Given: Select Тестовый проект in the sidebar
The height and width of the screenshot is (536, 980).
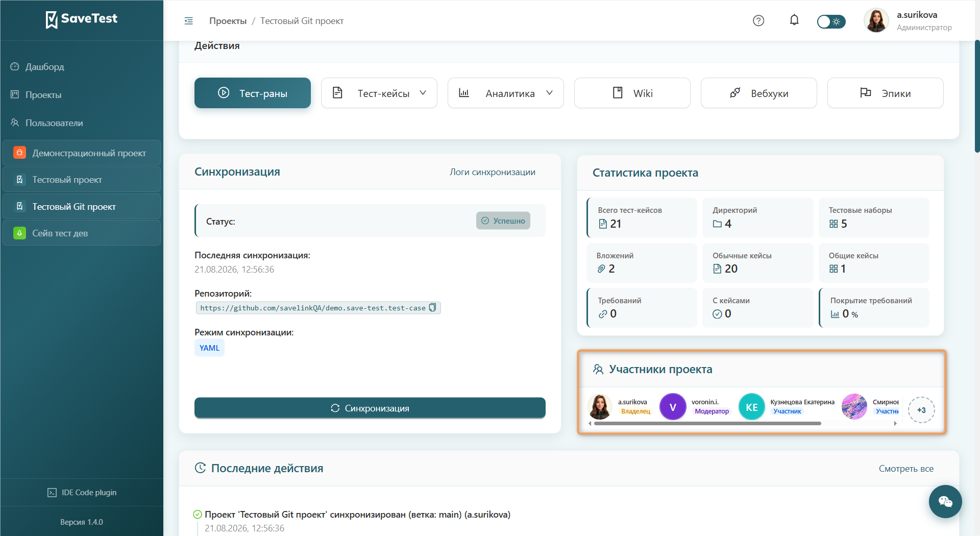Looking at the screenshot, I should 82,180.
